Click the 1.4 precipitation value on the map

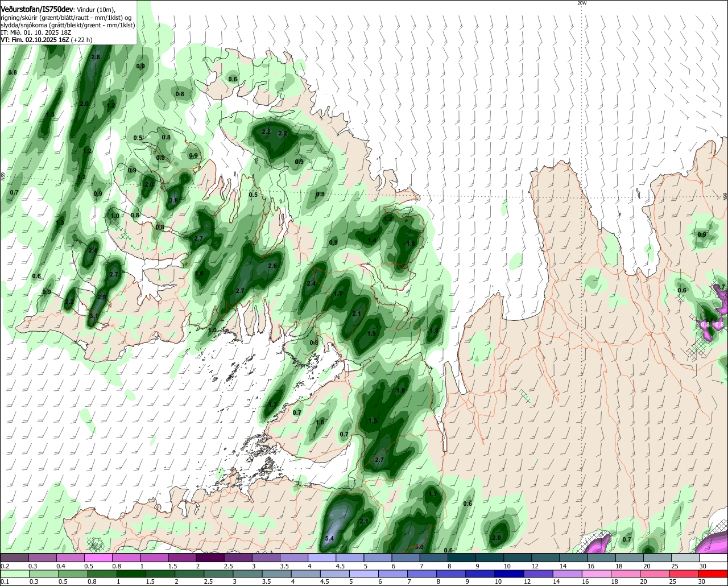[x=372, y=241]
